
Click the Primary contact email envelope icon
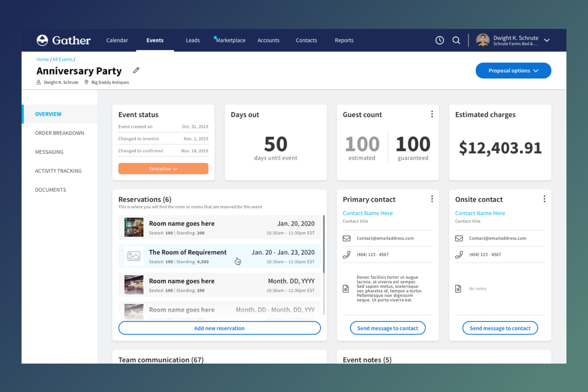(x=347, y=239)
